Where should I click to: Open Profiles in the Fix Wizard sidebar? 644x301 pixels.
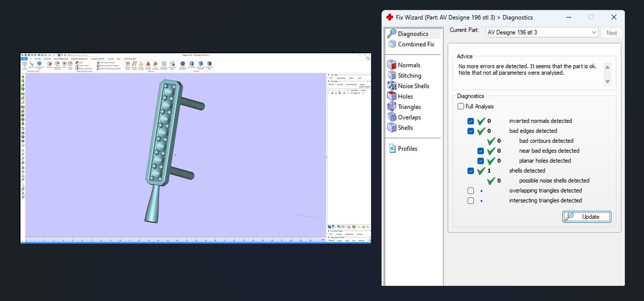click(x=407, y=149)
